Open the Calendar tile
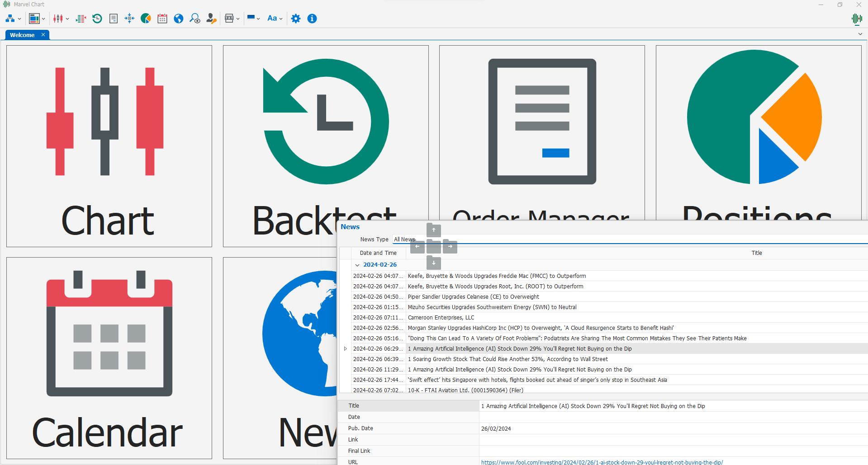Screen dimensions: 868x465 point(109,358)
